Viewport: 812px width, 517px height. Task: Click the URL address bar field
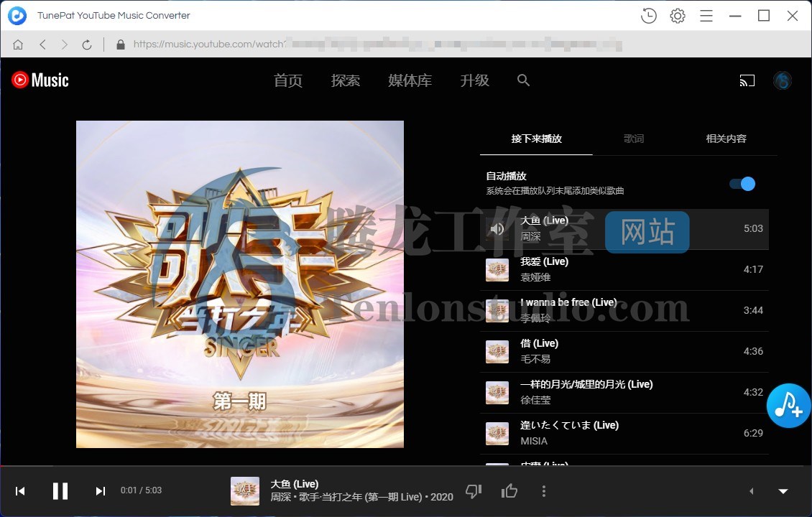point(378,45)
